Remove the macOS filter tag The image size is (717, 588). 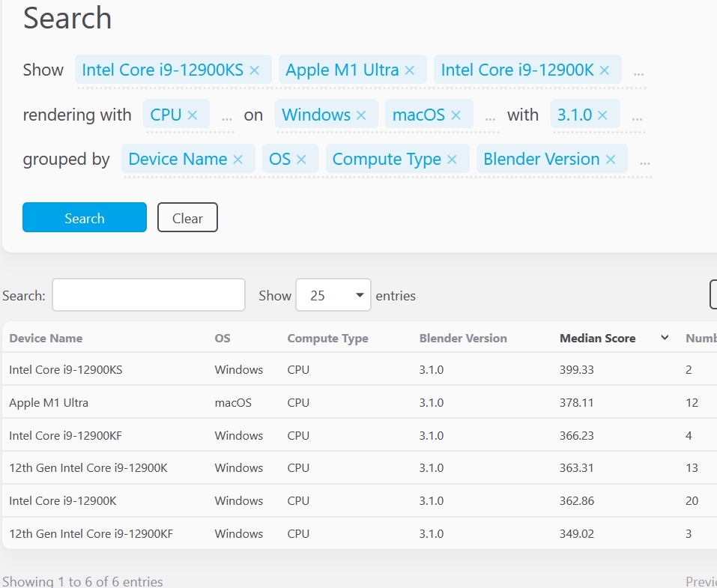456,115
